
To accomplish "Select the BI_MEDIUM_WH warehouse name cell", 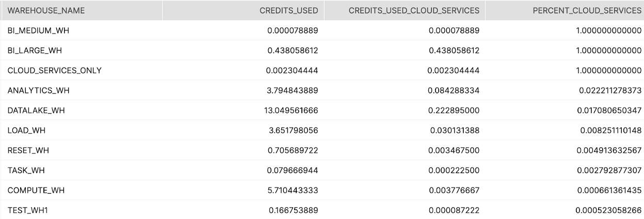I will click(38, 30).
